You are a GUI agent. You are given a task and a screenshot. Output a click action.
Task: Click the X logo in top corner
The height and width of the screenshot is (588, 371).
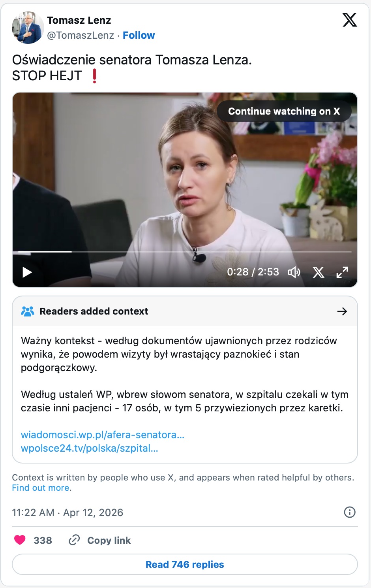pyautogui.click(x=350, y=20)
